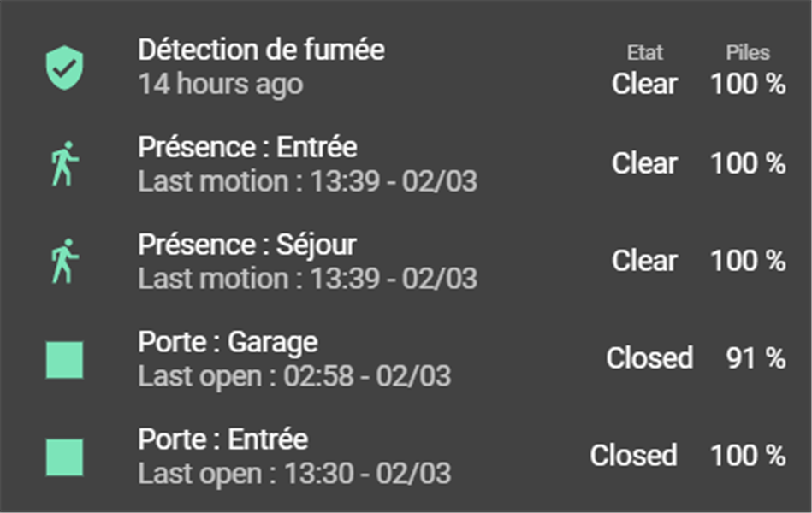Click the Porte Entrée Closed state
Viewport: 812px width, 513px height.
tap(633, 455)
